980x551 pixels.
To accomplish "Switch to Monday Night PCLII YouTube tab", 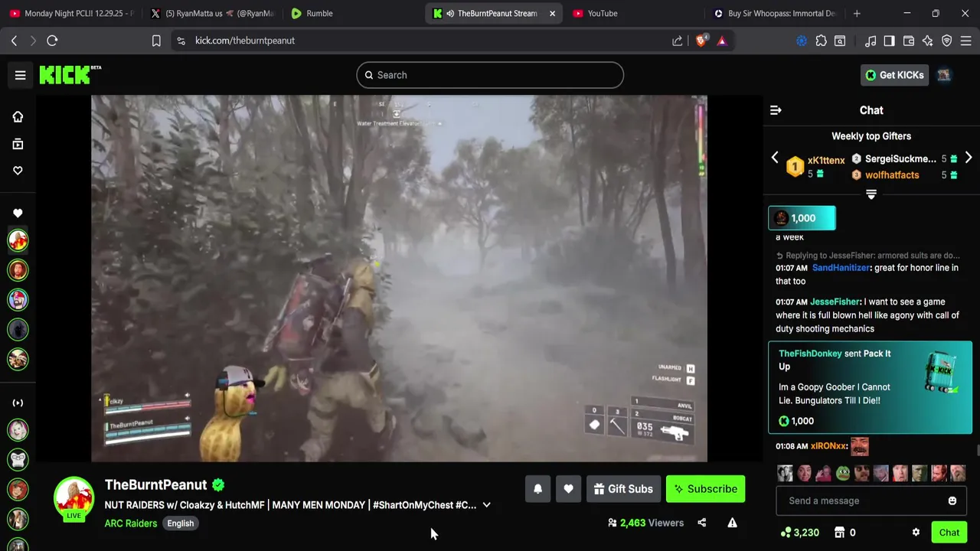I will (73, 13).
